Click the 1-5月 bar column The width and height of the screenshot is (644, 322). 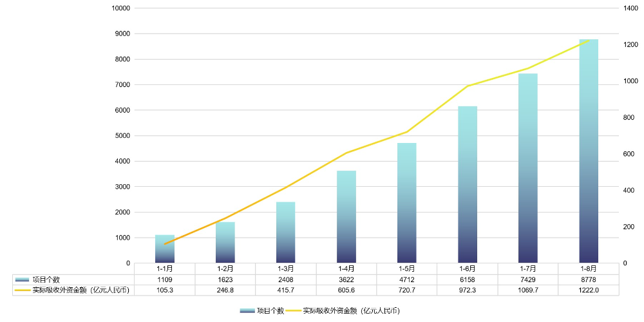[407, 203]
